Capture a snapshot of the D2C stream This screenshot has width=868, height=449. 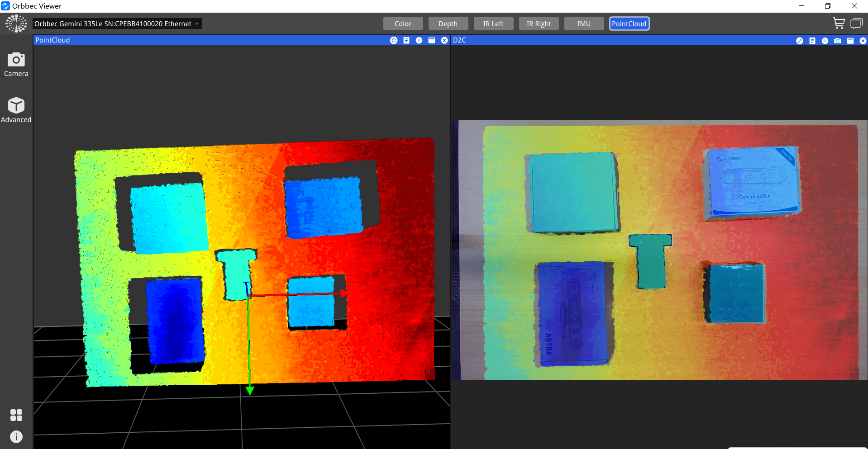coord(838,41)
